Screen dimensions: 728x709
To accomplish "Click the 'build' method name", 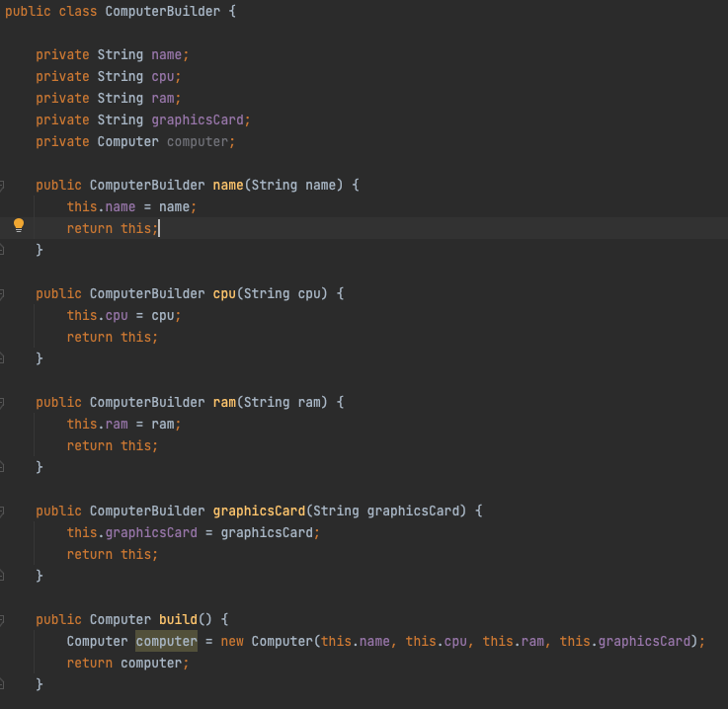I will (x=178, y=619).
